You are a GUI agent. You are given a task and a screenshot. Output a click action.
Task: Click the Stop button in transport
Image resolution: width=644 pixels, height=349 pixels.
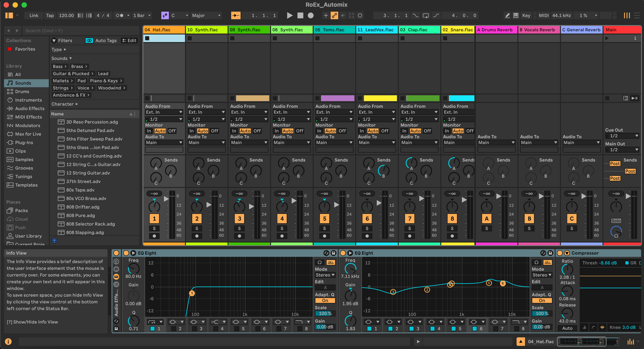pos(300,16)
